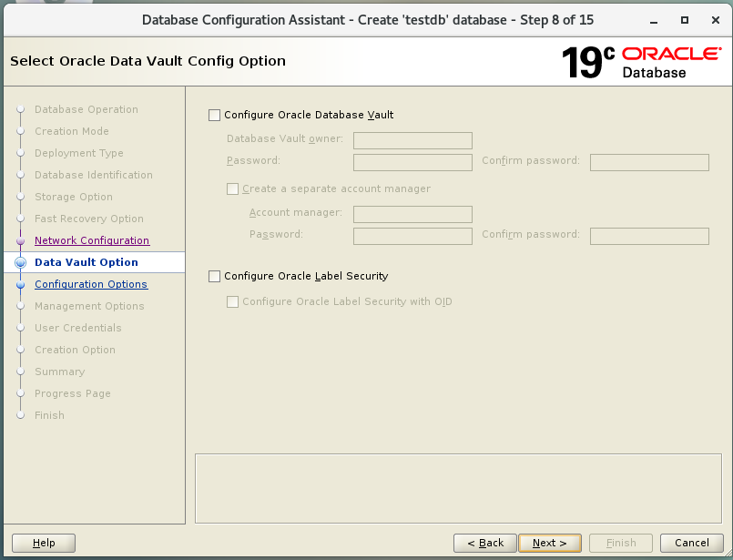The image size is (733, 560).
Task: Open the Network Configuration step link
Action: click(91, 240)
